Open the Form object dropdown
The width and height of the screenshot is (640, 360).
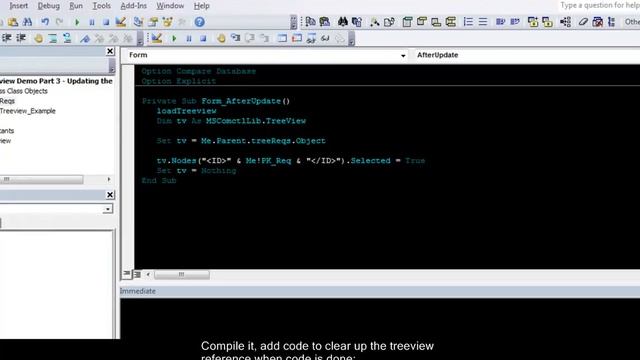tap(402, 56)
